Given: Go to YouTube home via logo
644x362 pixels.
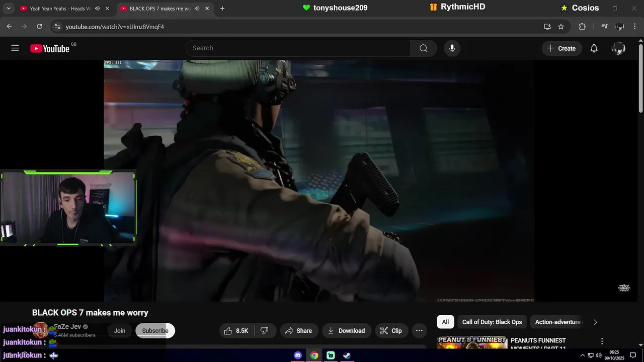Looking at the screenshot, I should tap(50, 48).
